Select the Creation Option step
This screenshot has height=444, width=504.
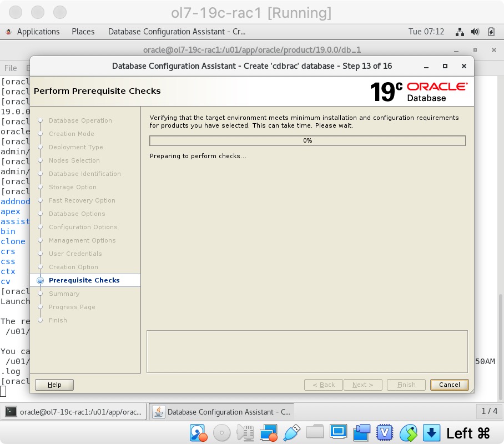73,267
